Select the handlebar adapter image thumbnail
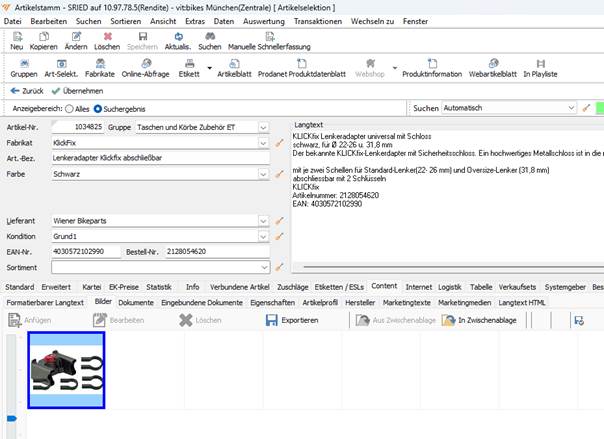The height and width of the screenshot is (439, 604). [65, 370]
